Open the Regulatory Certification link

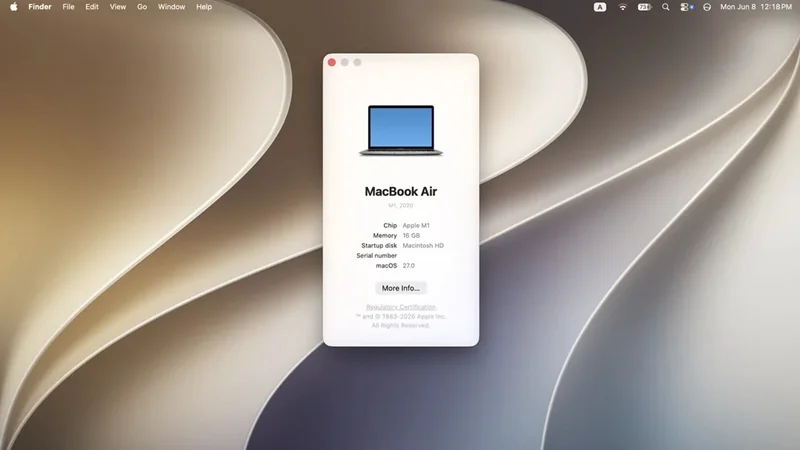coord(401,307)
